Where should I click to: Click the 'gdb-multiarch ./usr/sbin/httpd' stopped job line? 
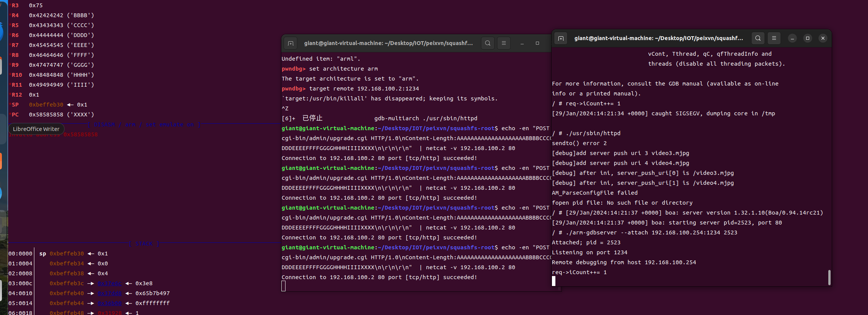coord(379,118)
